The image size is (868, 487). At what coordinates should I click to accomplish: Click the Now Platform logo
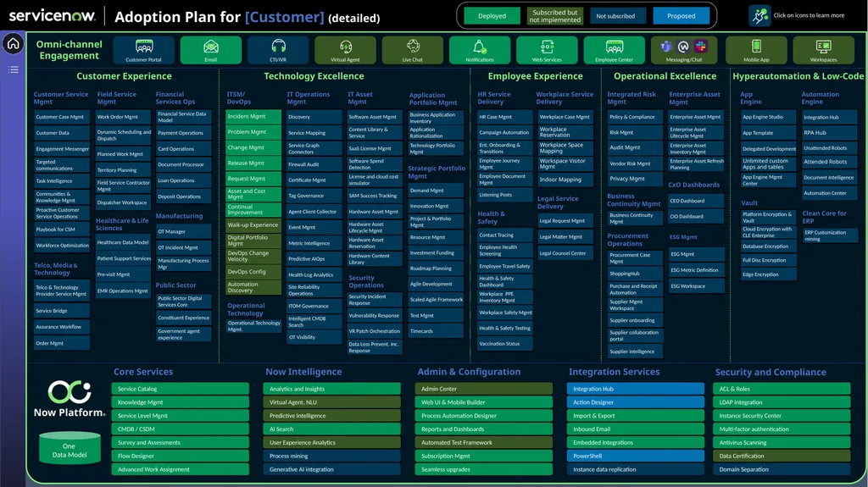(70, 398)
